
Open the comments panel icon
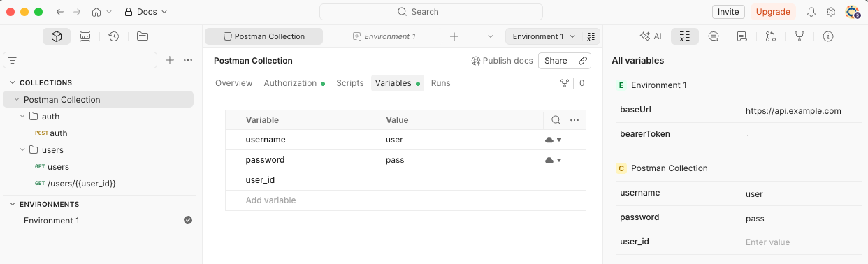[x=714, y=36]
